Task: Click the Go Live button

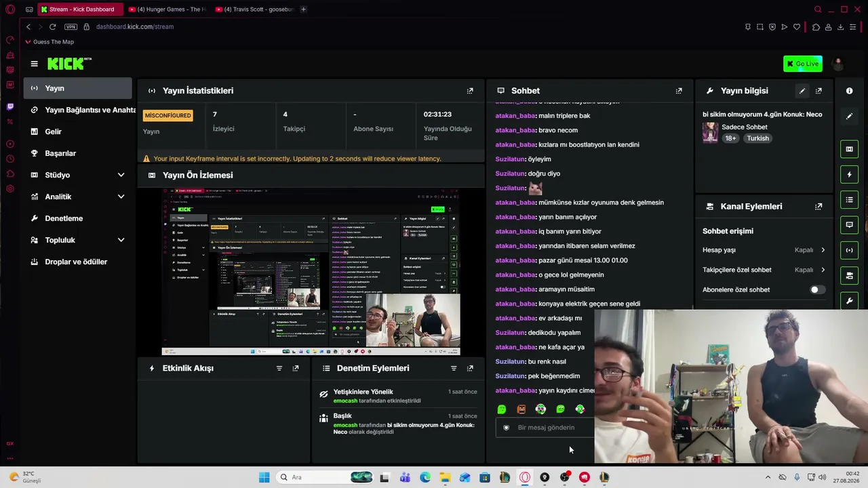Action: pos(802,64)
